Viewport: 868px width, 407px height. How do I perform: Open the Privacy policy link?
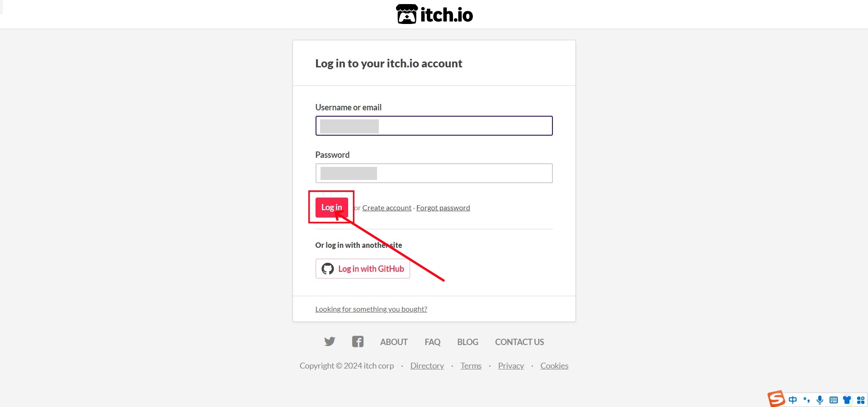[511, 366]
